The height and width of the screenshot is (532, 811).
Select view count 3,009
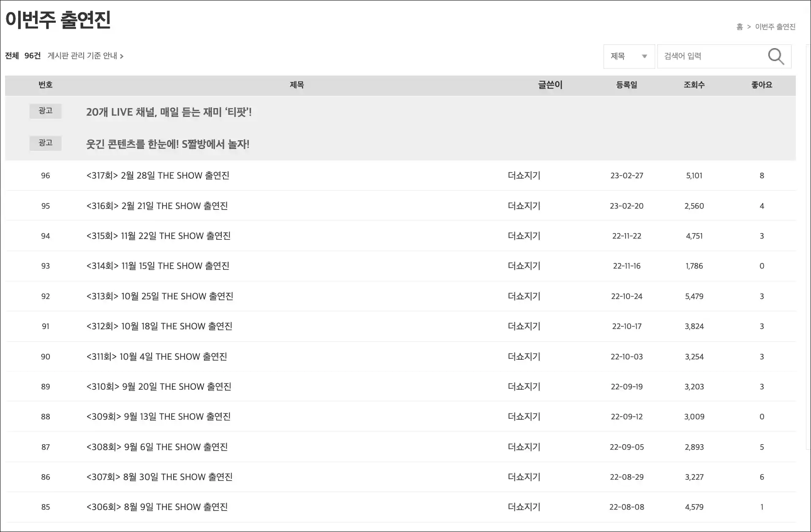(x=694, y=416)
